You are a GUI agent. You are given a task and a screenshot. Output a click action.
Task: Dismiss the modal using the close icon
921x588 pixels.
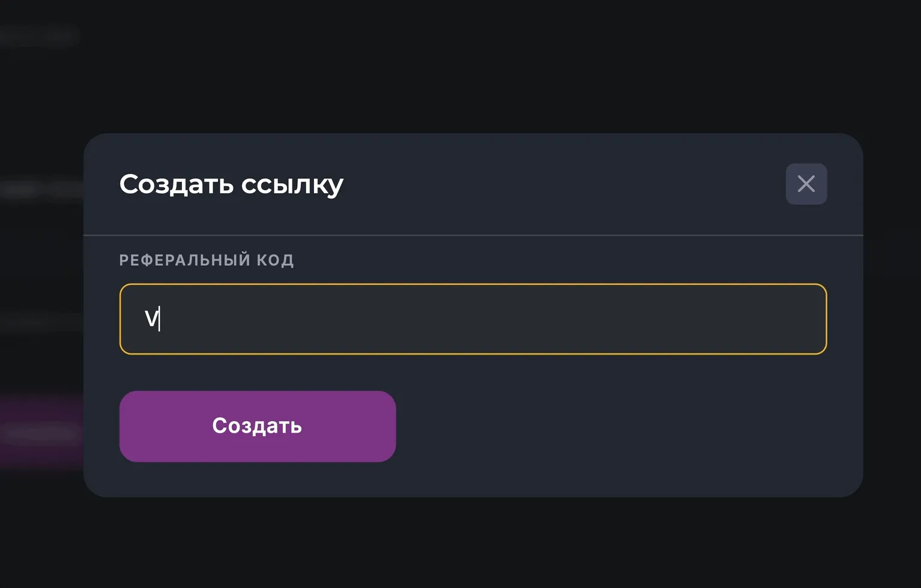(x=806, y=184)
